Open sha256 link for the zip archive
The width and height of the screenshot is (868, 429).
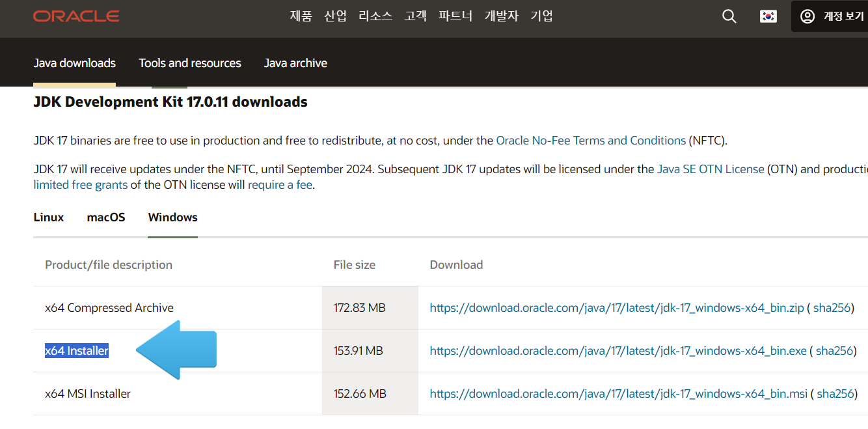[833, 308]
